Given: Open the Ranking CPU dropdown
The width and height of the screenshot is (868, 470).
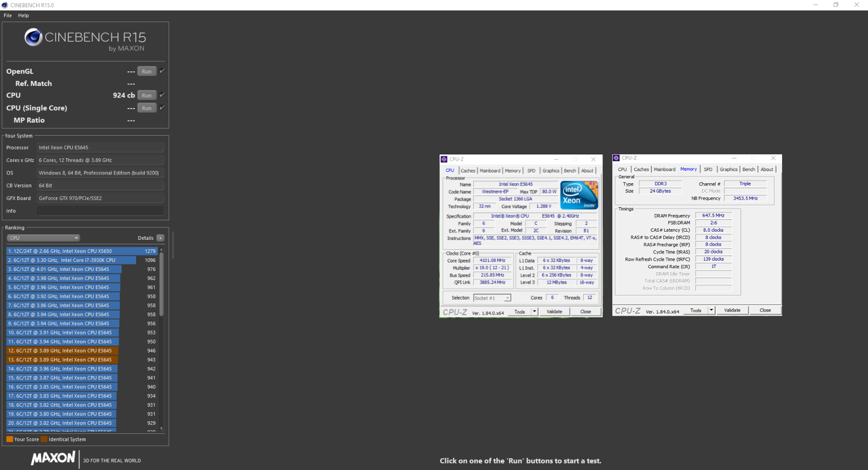Looking at the screenshot, I should 43,238.
